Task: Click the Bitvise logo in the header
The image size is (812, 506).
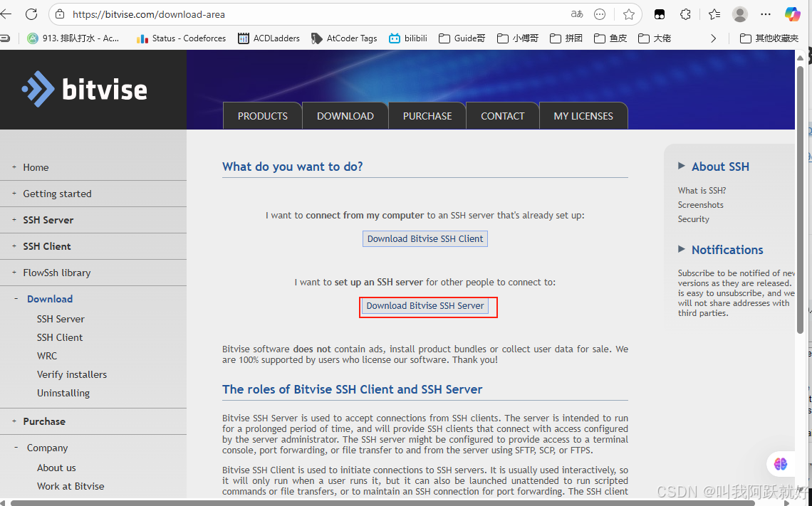Action: click(85, 90)
